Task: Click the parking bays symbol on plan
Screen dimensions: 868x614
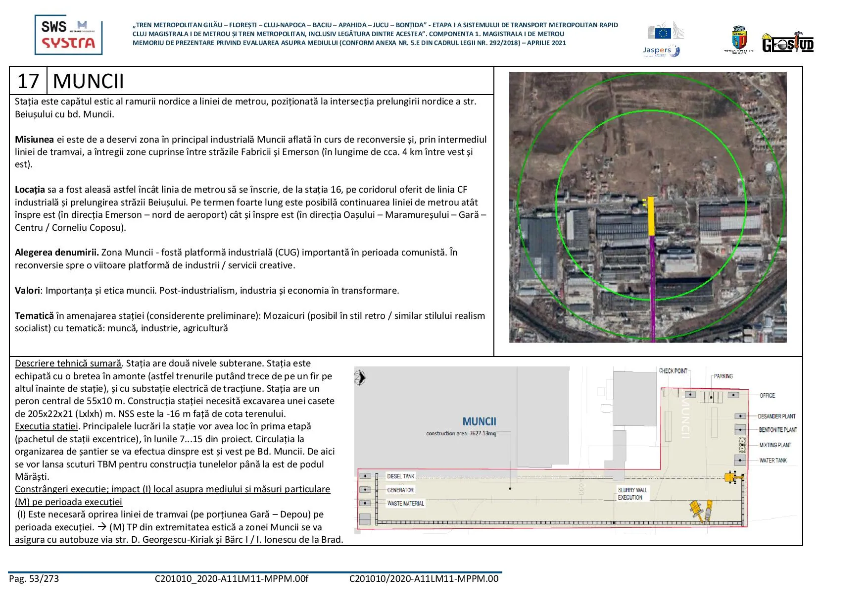Action: (x=711, y=397)
